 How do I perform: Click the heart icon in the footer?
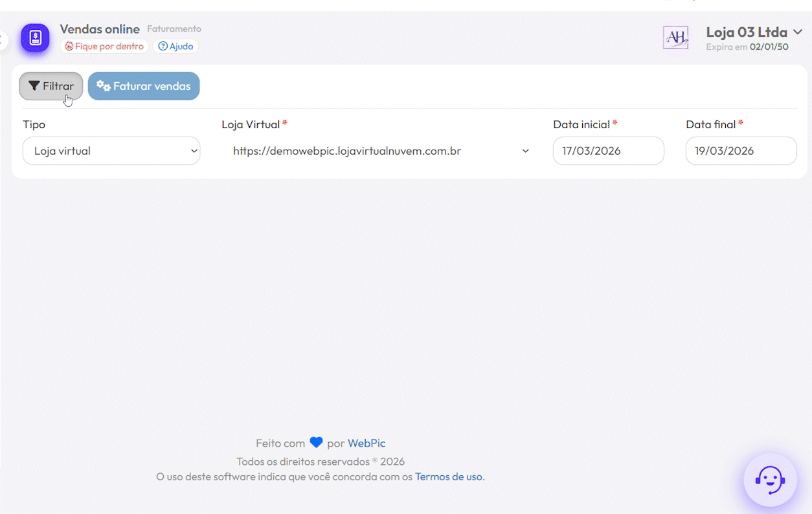click(x=317, y=443)
